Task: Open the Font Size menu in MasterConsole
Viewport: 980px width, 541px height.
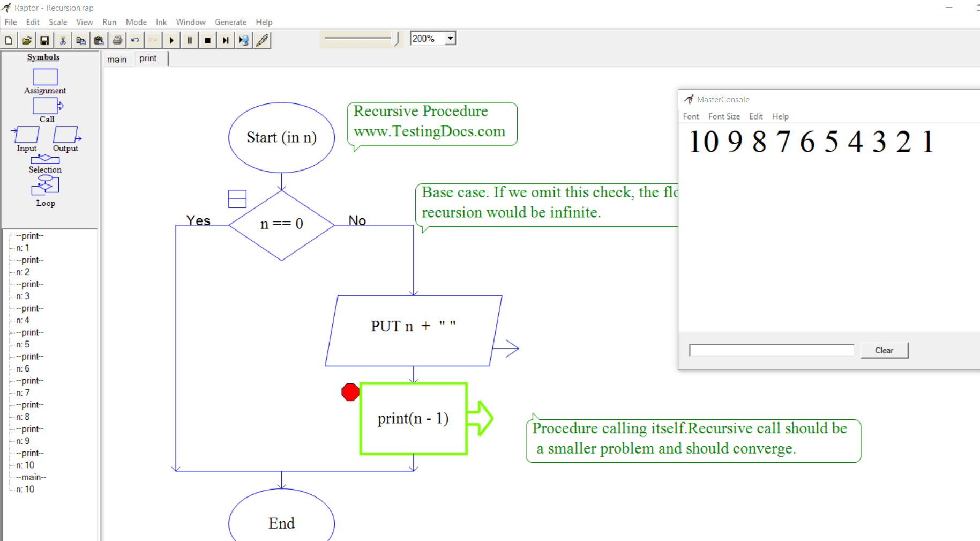Action: (x=724, y=116)
